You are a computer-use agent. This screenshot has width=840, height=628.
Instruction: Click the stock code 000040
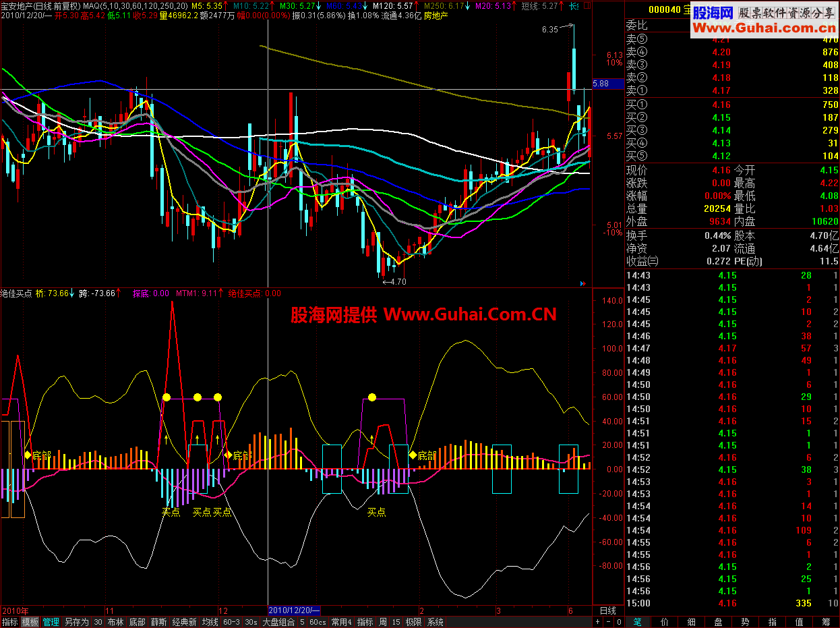[x=665, y=11]
